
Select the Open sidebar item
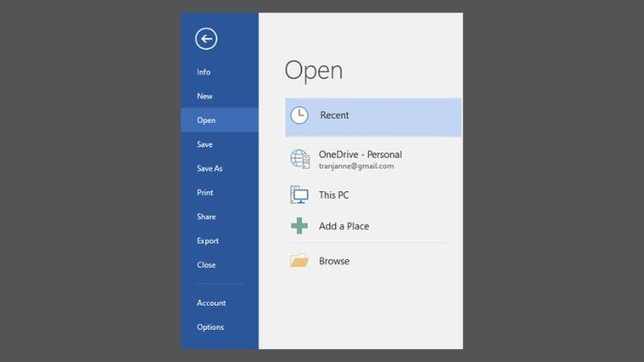click(219, 120)
